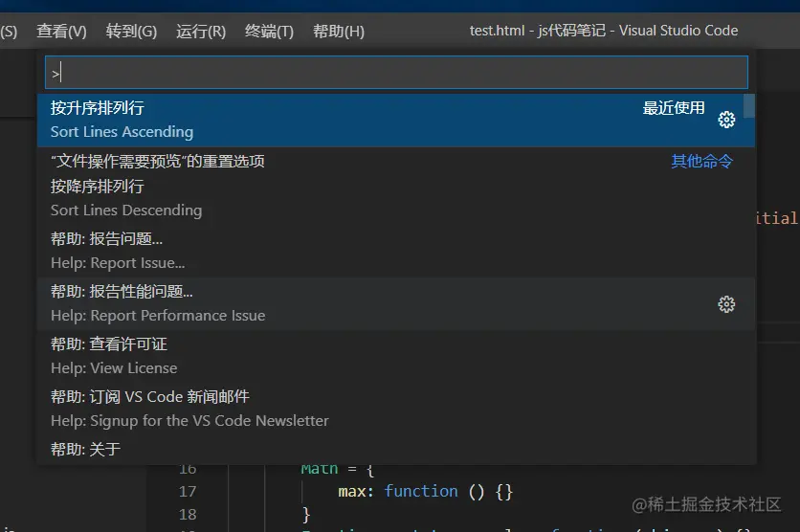Open the 查看(V) menu
The image size is (800, 532).
(62, 32)
